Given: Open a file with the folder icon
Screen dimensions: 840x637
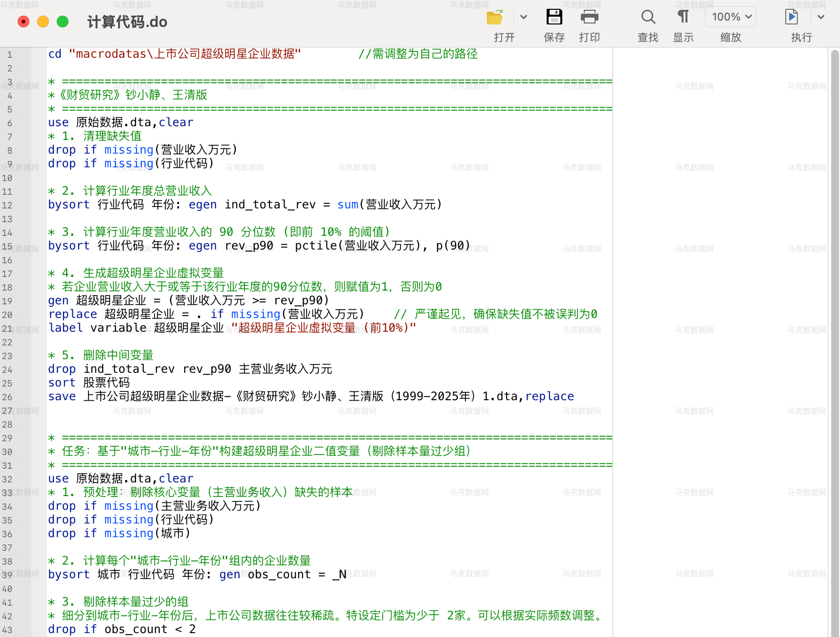Looking at the screenshot, I should 495,17.
